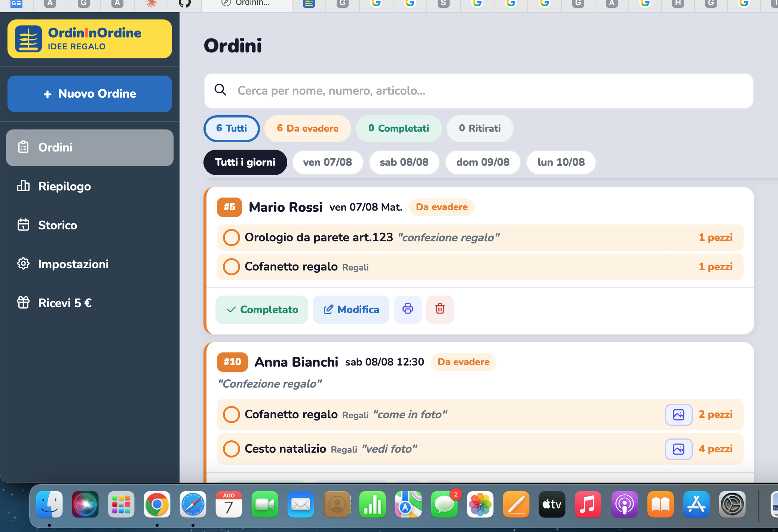Open Calendar app in the dock

[x=229, y=504]
